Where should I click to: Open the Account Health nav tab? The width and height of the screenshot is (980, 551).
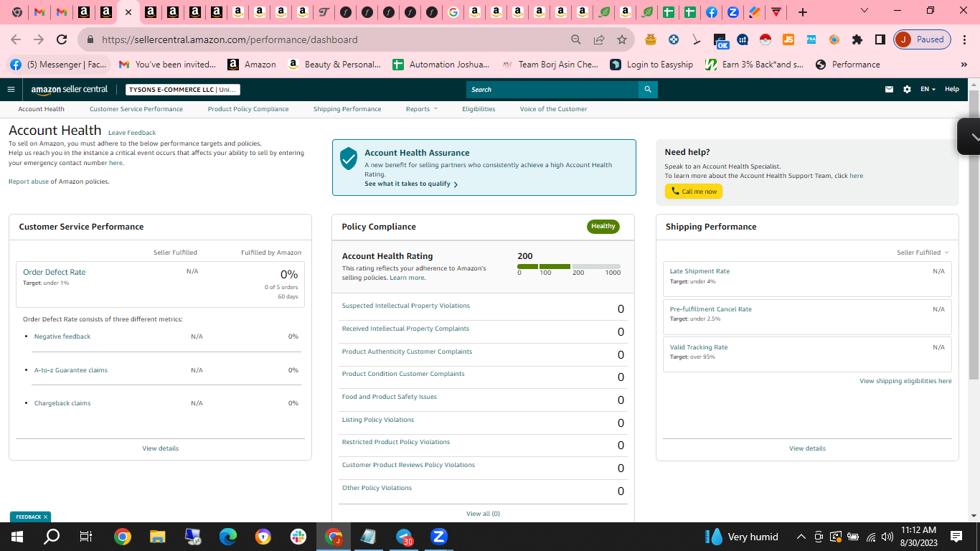click(42, 109)
